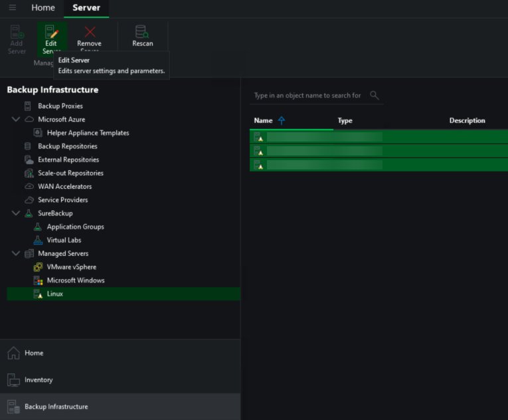Click the Edit Server ribbon icon
This screenshot has height=420, width=508.
51,33
